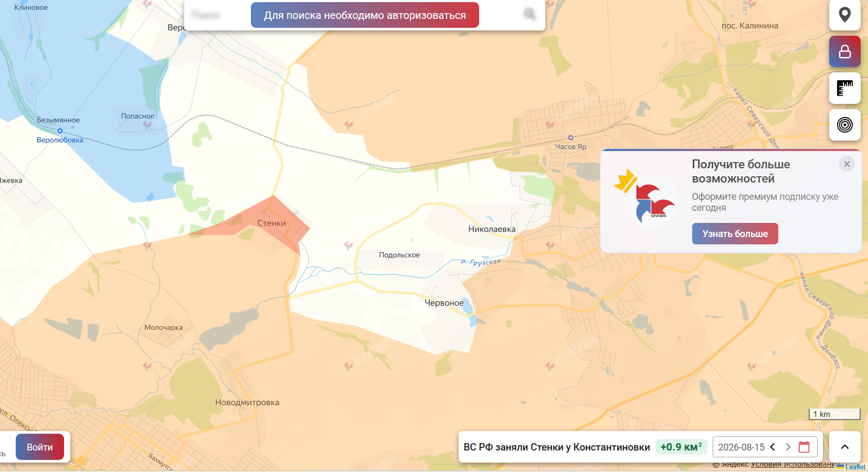Open the 'Условия использования' link
Image resolution: width=868 pixels, height=472 pixels.
tap(795, 464)
